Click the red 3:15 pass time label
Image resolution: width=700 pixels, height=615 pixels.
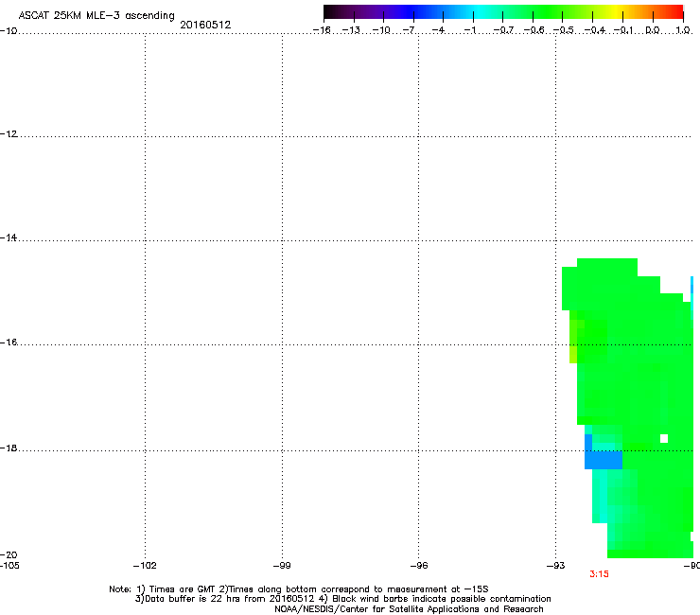pos(599,574)
